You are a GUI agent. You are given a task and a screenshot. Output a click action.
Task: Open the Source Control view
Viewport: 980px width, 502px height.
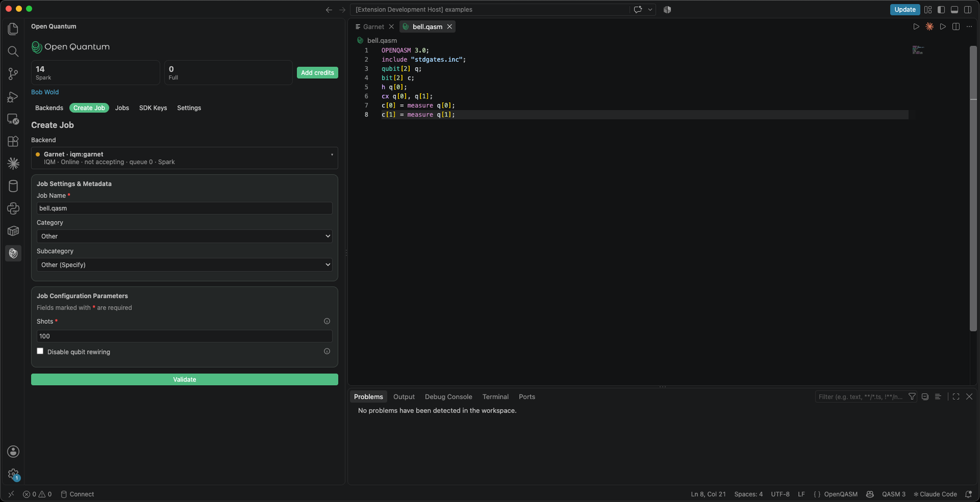[x=13, y=74]
